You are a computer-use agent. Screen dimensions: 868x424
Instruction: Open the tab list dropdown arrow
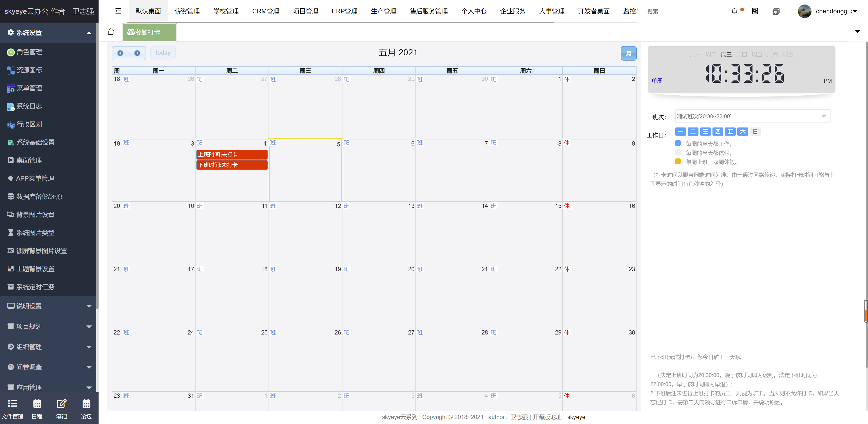click(858, 31)
